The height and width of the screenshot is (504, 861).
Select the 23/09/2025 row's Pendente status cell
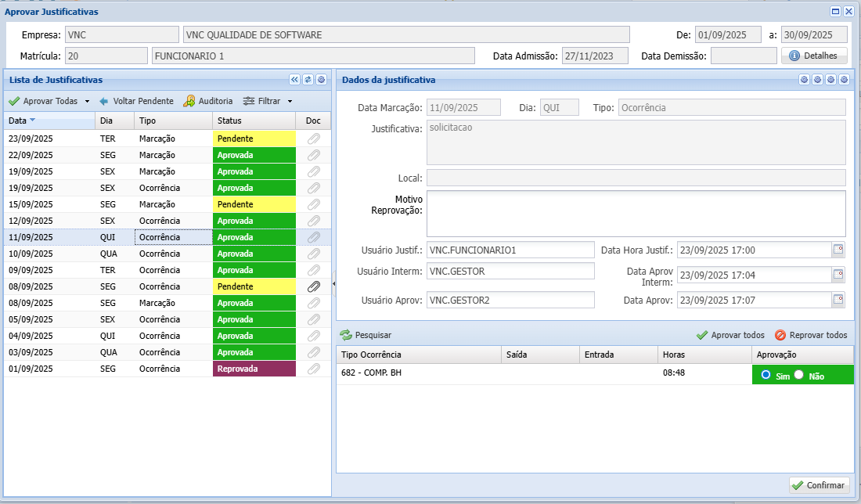(x=254, y=139)
